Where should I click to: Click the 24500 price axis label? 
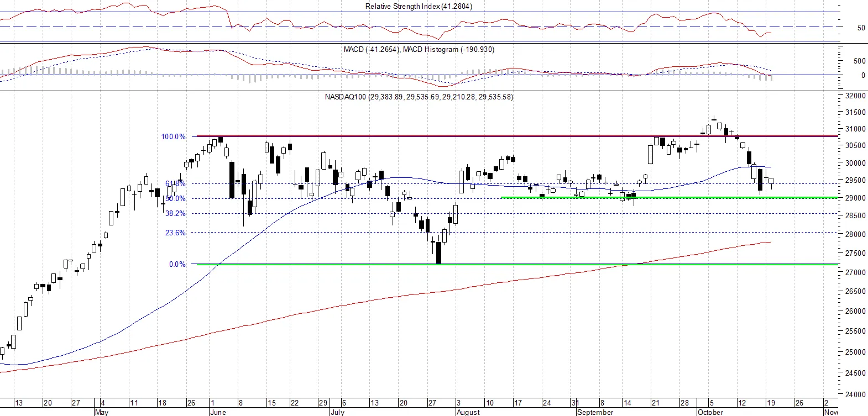tap(855, 373)
